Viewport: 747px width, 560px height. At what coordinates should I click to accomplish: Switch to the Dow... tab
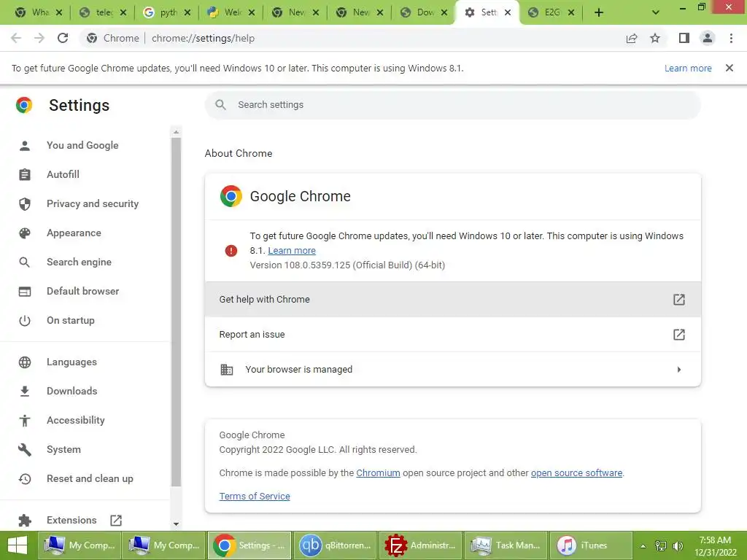[x=425, y=12]
